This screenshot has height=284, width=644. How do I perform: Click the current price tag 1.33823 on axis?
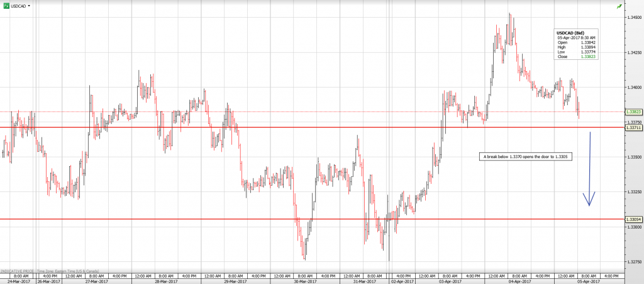tap(633, 111)
